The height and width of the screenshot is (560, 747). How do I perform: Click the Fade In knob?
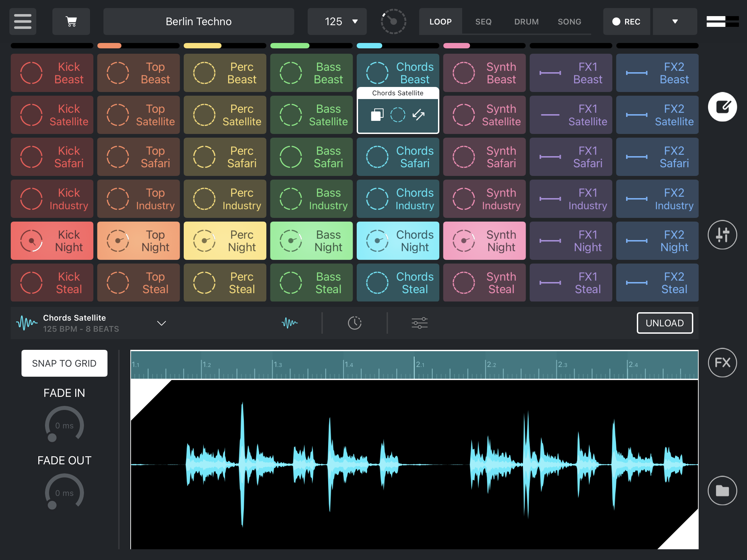tap(64, 425)
